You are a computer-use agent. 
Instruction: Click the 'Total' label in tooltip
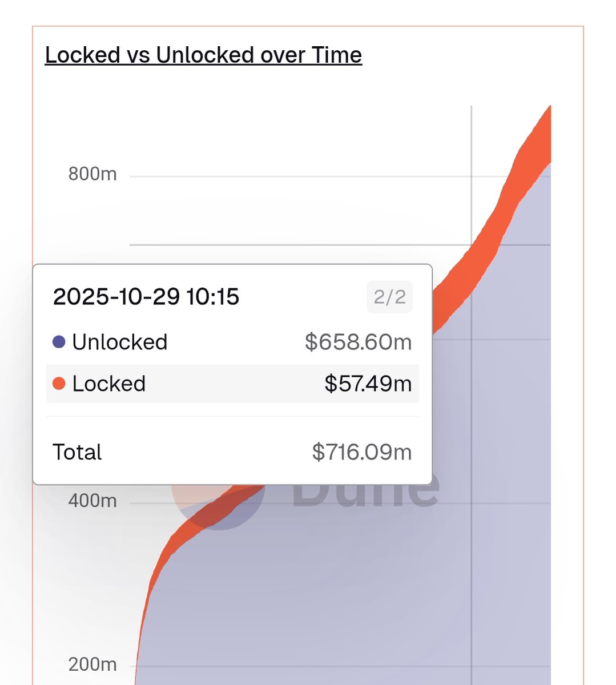tap(77, 452)
